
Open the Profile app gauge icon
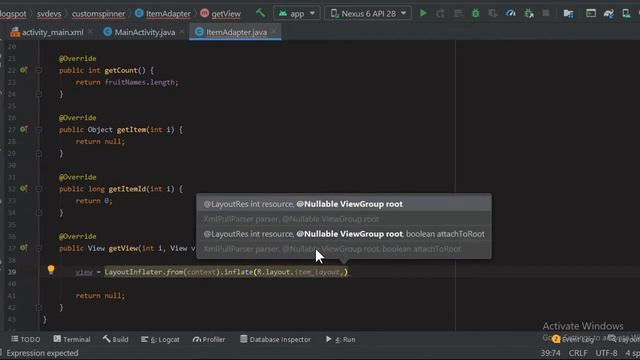click(x=511, y=13)
